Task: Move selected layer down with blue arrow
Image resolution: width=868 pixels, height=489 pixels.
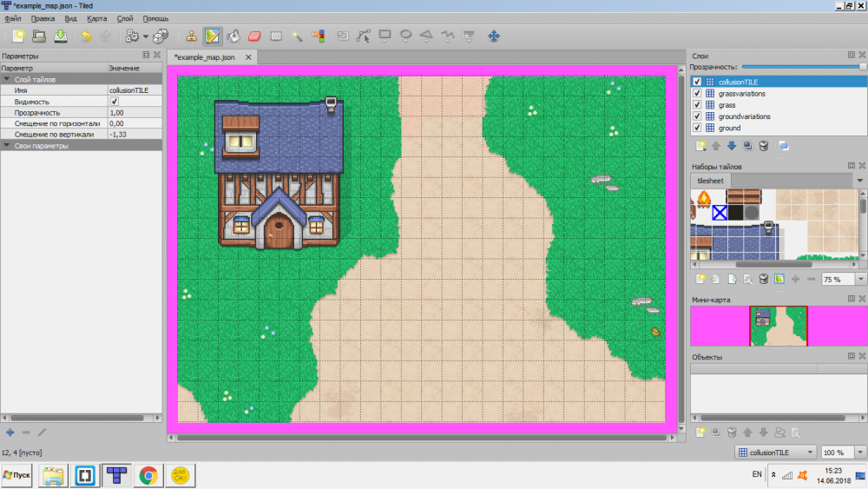Action: [x=731, y=146]
